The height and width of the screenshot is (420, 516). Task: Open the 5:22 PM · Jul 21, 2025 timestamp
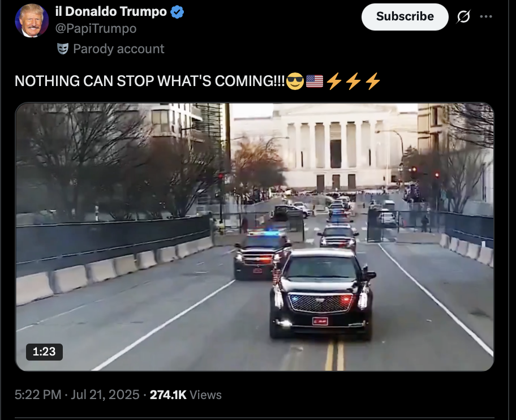click(77, 395)
